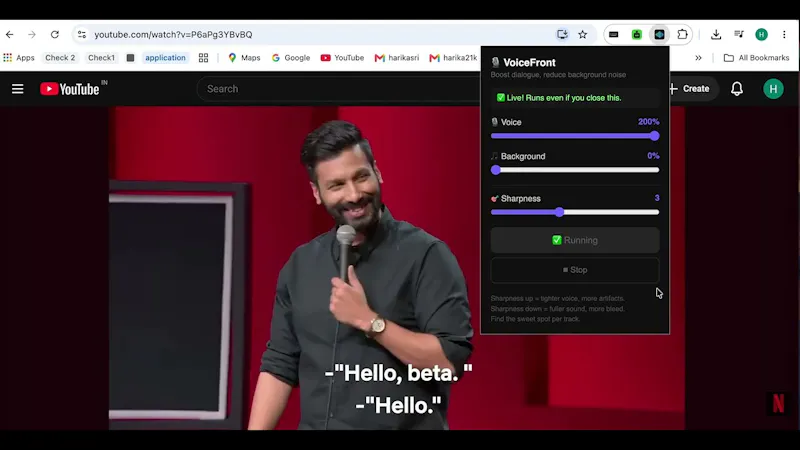The height and width of the screenshot is (450, 800).
Task: Click the grid bookmark icon
Action: pyautogui.click(x=204, y=58)
